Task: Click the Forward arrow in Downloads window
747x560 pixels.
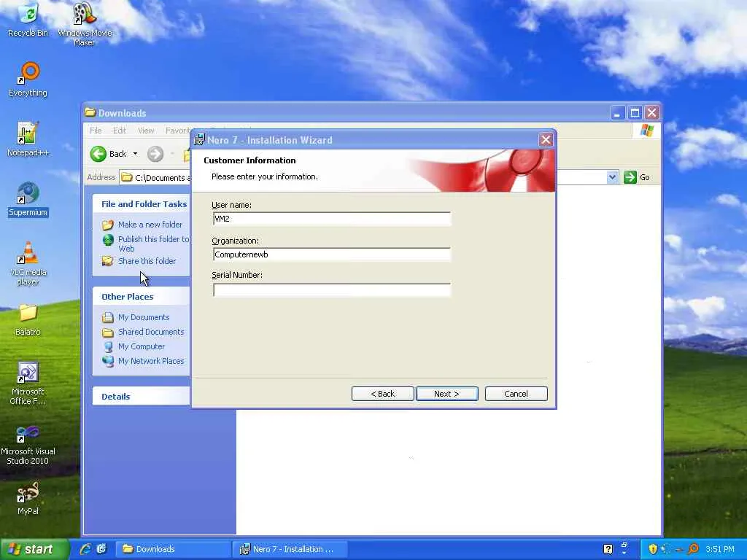Action: click(x=155, y=154)
